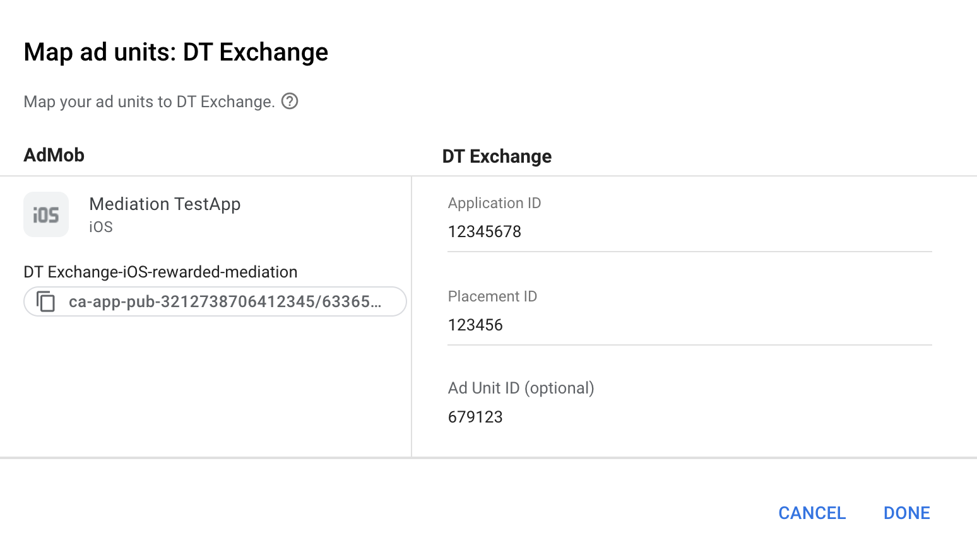This screenshot has width=977, height=560.
Task: Confirm mapping with the DONE button
Action: point(906,513)
